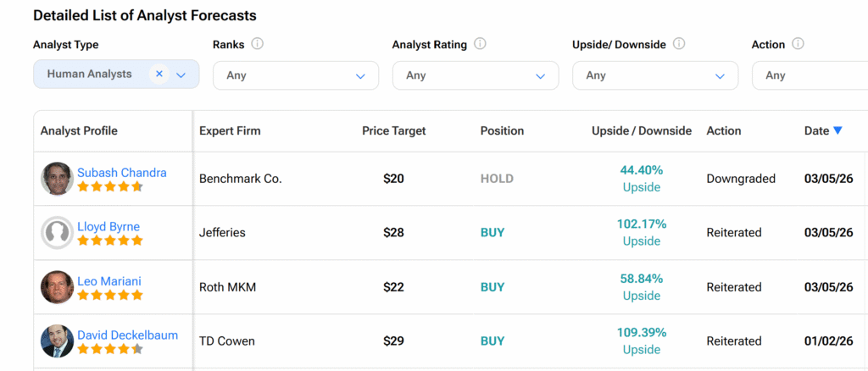Open Subash Chandra's analyst profile link

(122, 173)
